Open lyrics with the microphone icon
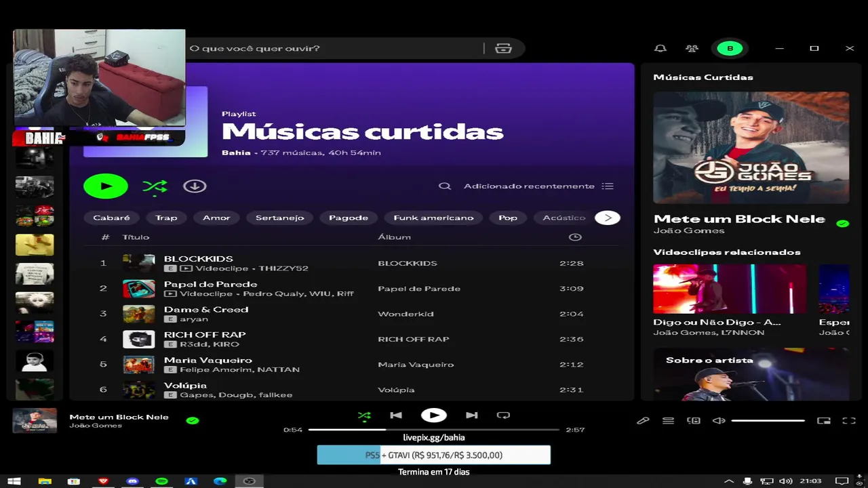This screenshot has width=868, height=488. 643,421
